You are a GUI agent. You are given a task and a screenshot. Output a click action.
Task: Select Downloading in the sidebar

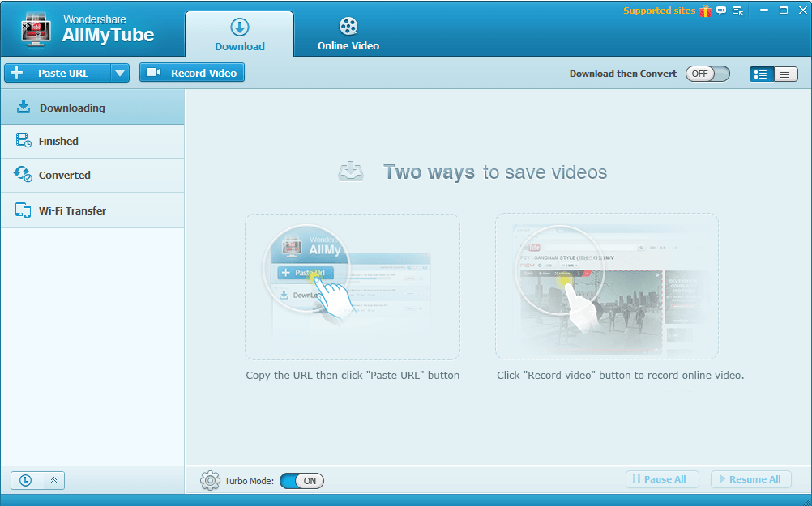coord(92,107)
